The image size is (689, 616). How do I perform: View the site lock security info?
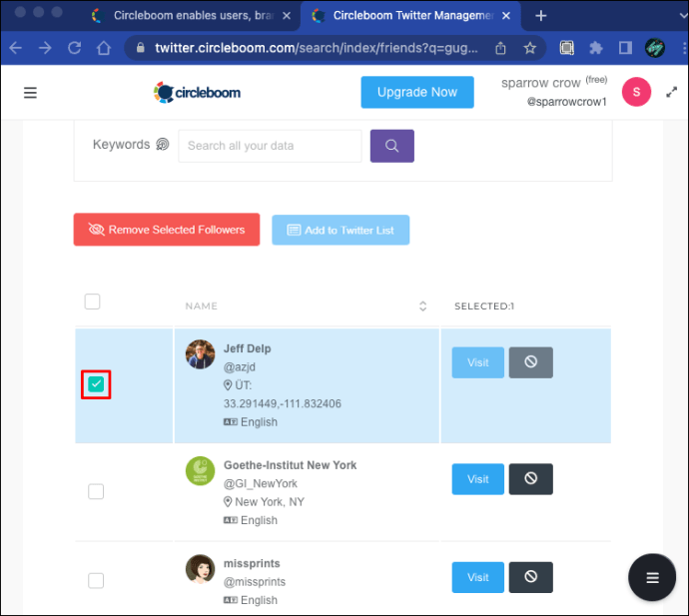(141, 48)
